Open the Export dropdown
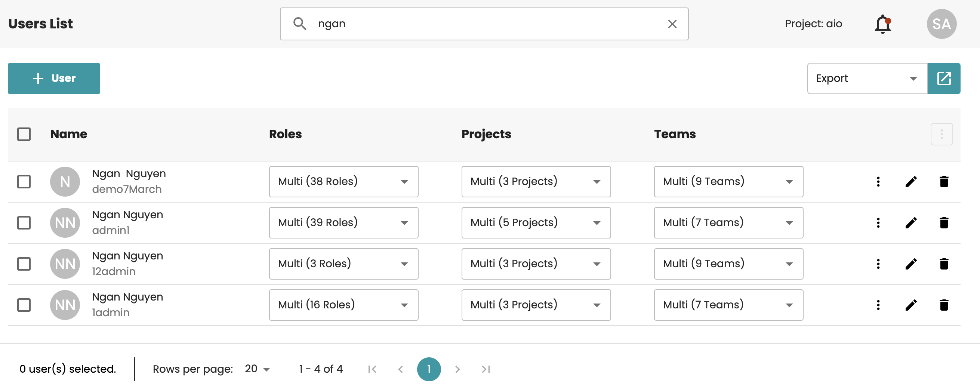The width and height of the screenshot is (980, 388). 867,78
